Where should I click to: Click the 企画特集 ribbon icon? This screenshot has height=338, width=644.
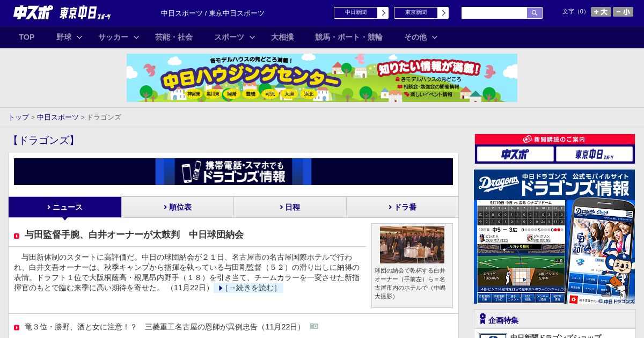click(482, 319)
